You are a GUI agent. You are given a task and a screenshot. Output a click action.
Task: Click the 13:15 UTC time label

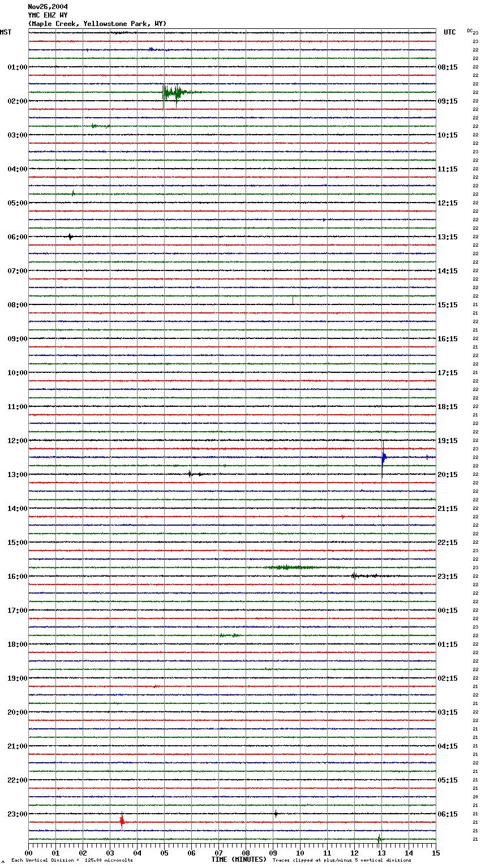448,237
